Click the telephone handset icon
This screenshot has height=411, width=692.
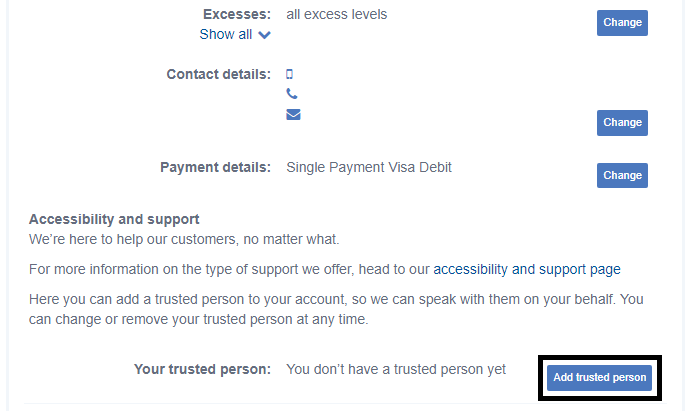pyautogui.click(x=292, y=94)
